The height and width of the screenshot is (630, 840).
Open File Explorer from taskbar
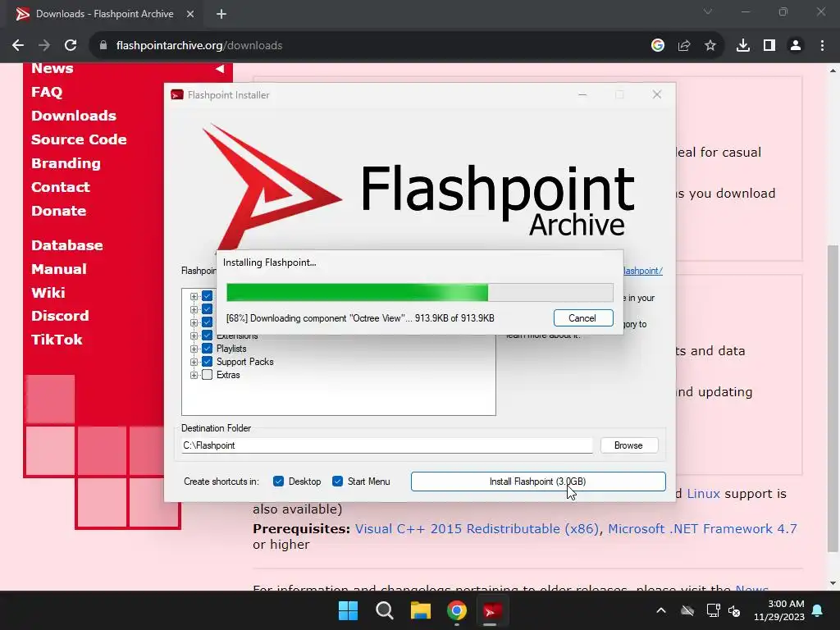coord(421,610)
